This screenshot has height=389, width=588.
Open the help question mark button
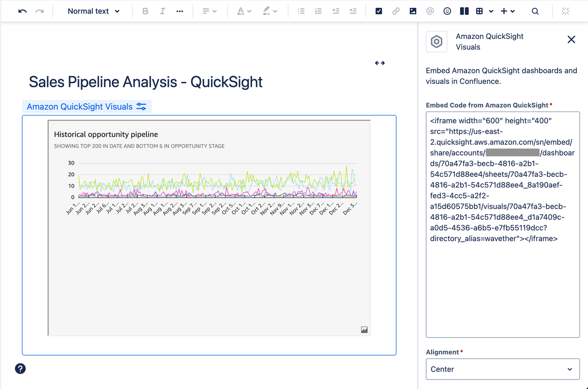tap(20, 369)
